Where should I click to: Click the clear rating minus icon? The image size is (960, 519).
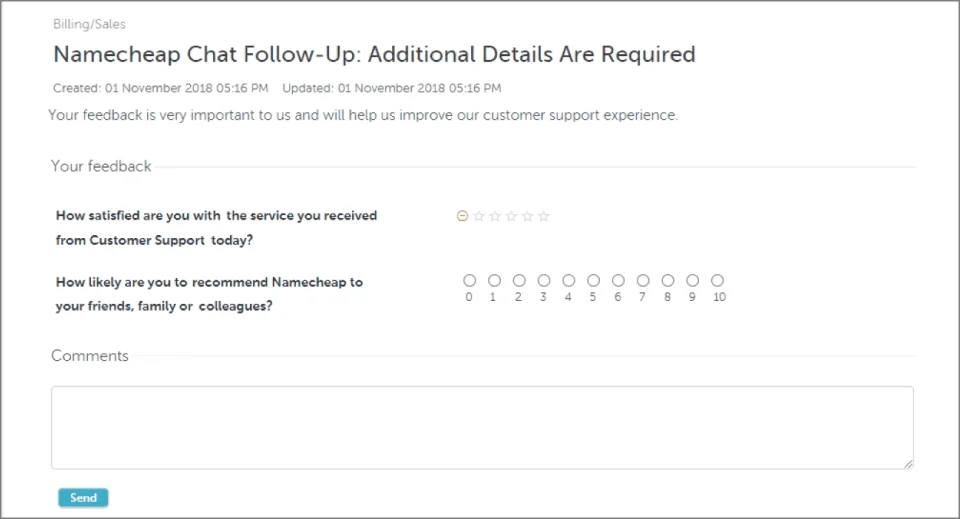click(462, 216)
